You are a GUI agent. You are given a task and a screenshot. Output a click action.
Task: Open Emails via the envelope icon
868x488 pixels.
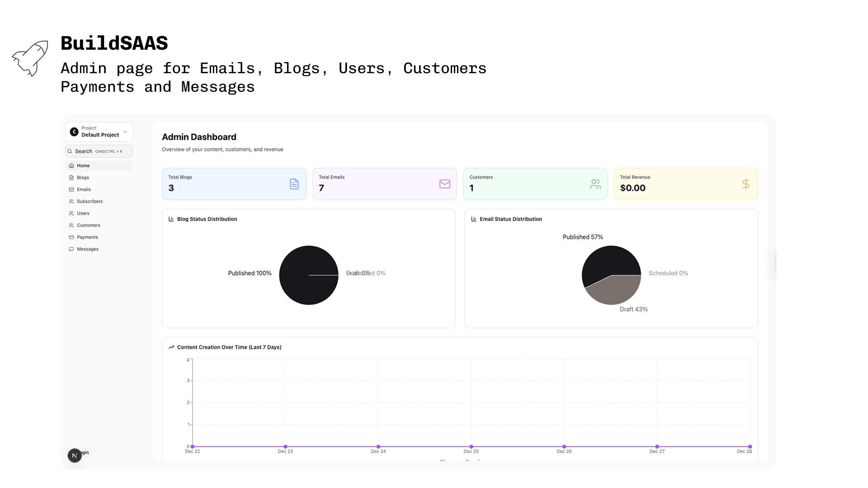[x=71, y=189]
